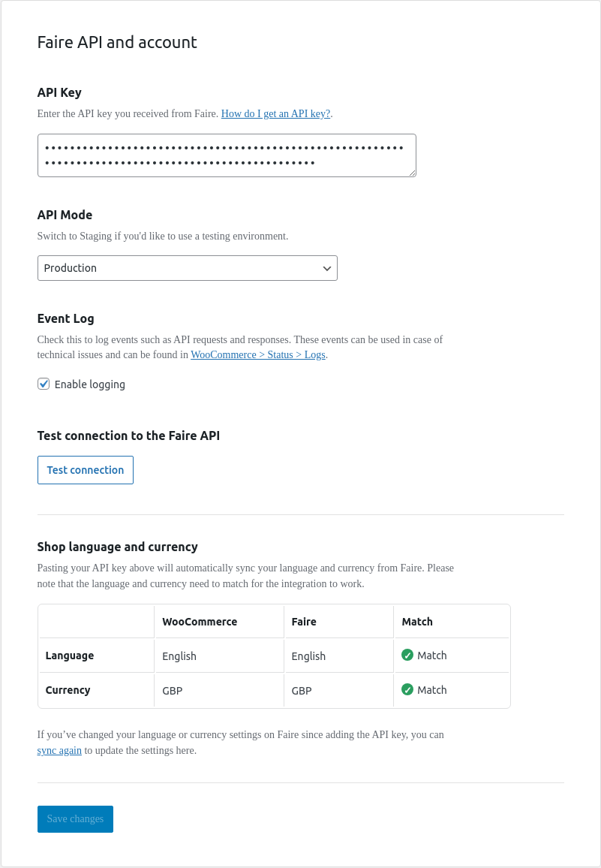The width and height of the screenshot is (601, 868).
Task: Click the API Key password field
Action: click(x=227, y=155)
